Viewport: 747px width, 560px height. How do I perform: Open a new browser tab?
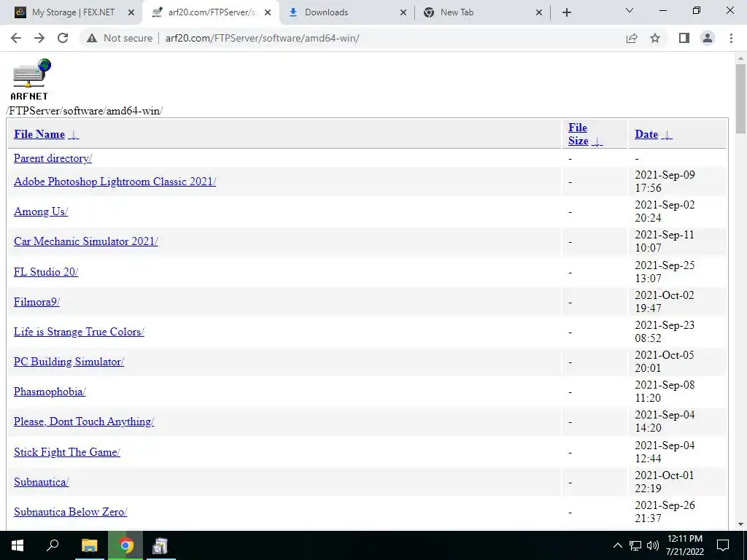click(x=566, y=12)
